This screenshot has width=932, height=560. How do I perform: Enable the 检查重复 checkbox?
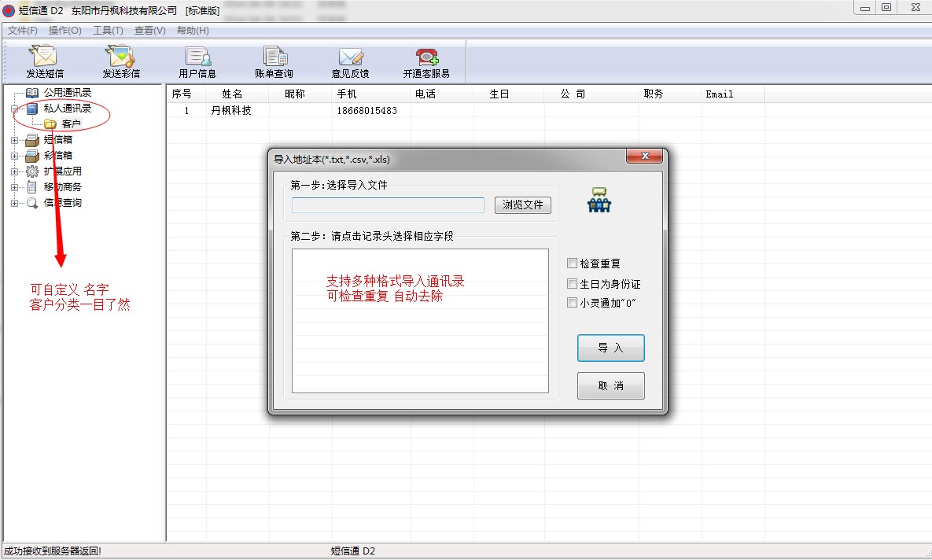pyautogui.click(x=573, y=263)
